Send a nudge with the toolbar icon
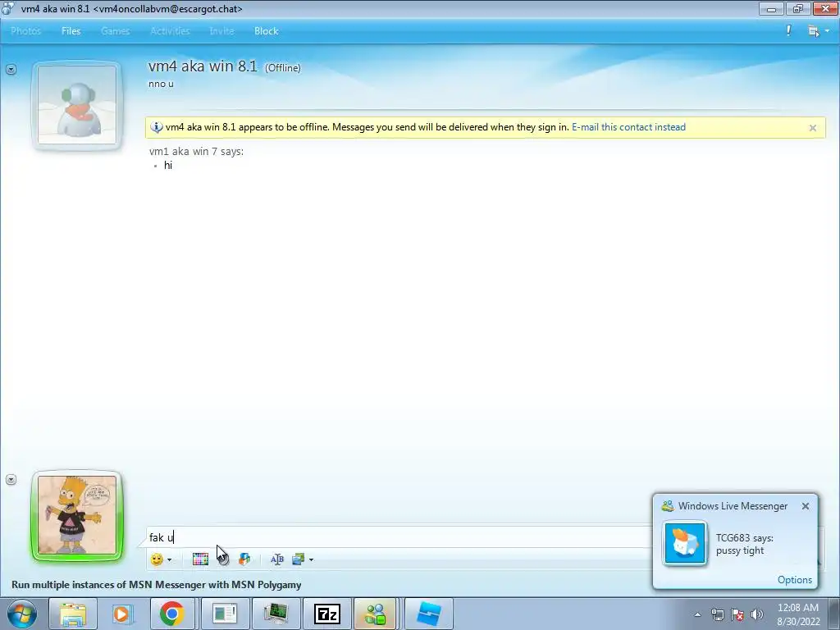 (223, 559)
